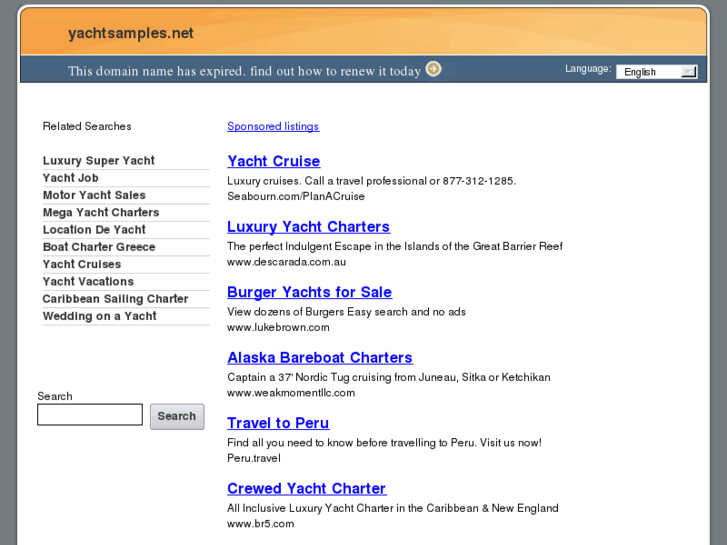
Task: Select Caribbean Sailing Charter related search
Action: pos(115,299)
